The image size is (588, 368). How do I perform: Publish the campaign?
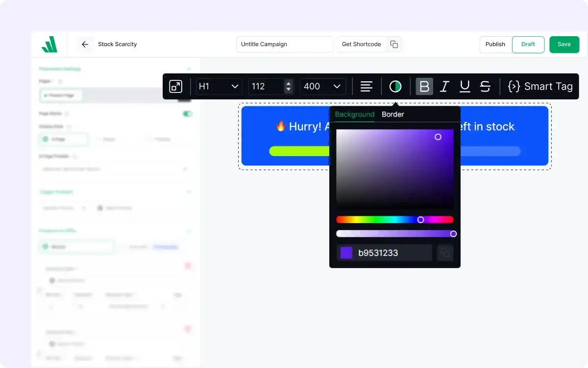[x=495, y=44]
